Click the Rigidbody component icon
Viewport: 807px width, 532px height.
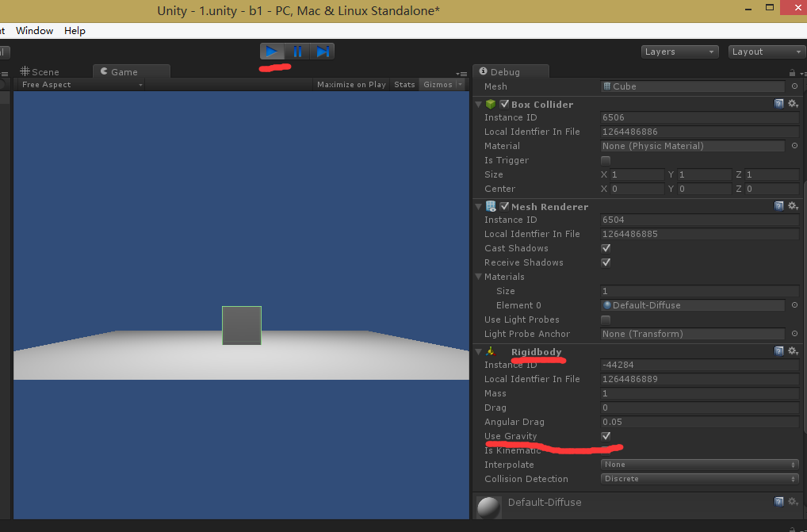coord(491,351)
